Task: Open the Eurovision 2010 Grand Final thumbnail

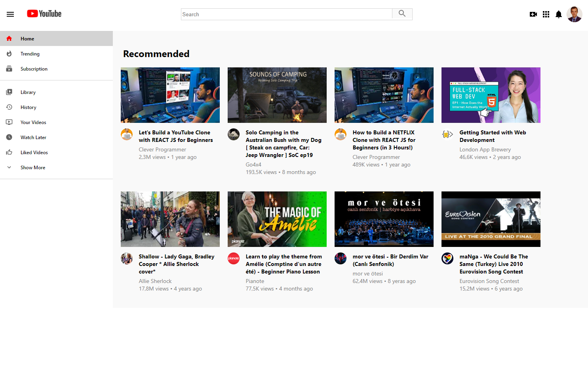Action: [491, 219]
